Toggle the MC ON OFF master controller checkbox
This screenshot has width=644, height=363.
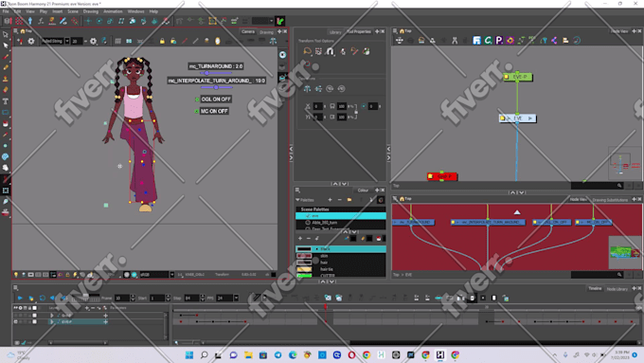197,111
